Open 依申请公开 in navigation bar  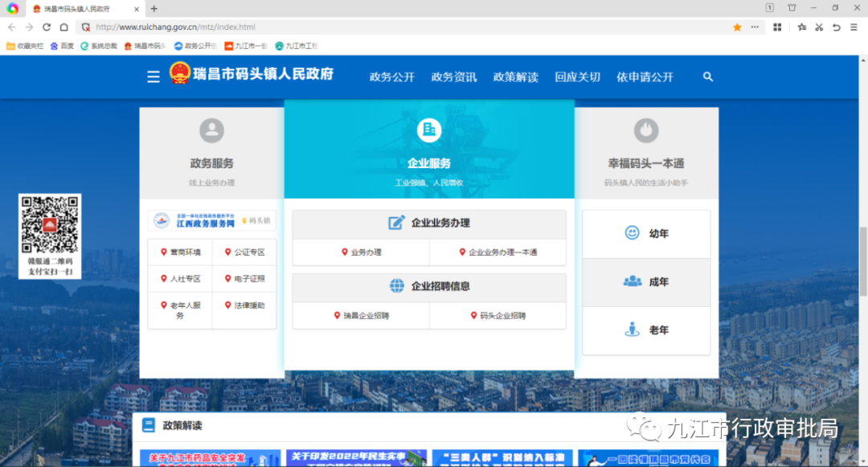[x=645, y=77]
